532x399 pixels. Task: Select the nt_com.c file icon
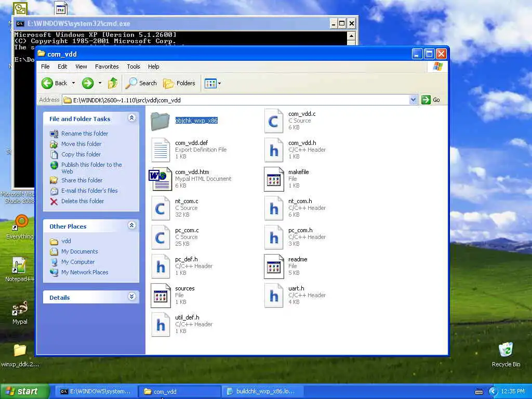[x=160, y=208]
